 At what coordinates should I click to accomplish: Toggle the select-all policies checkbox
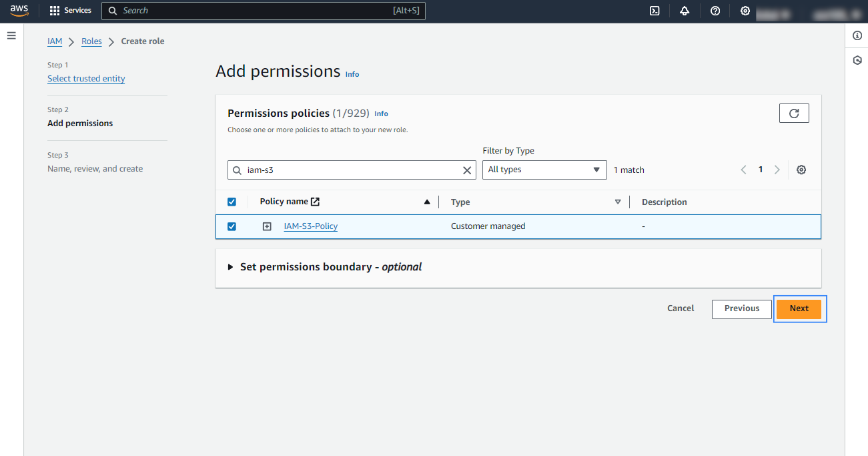[x=232, y=202]
